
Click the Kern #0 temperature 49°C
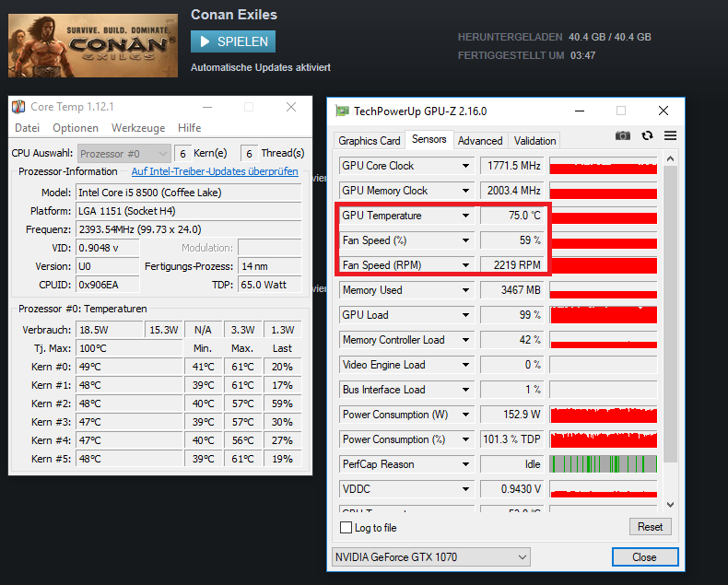[129, 367]
